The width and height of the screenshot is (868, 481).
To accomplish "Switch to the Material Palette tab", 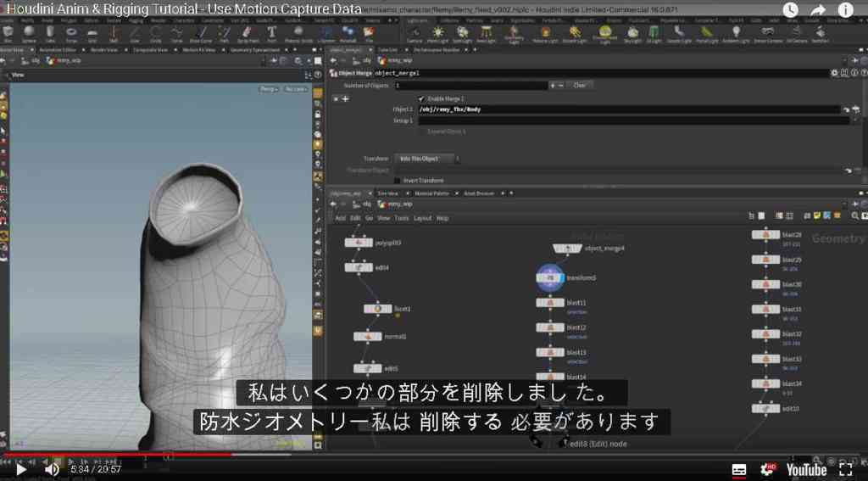I will tap(431, 193).
